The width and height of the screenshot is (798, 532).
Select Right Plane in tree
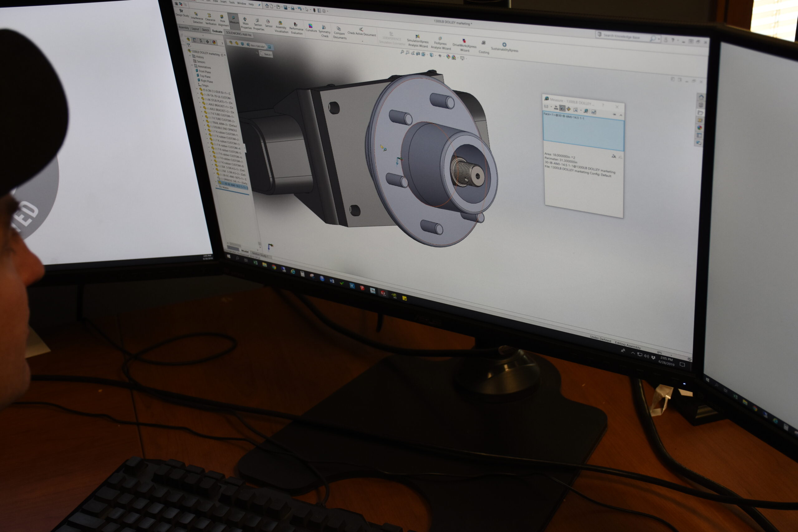pyautogui.click(x=206, y=81)
